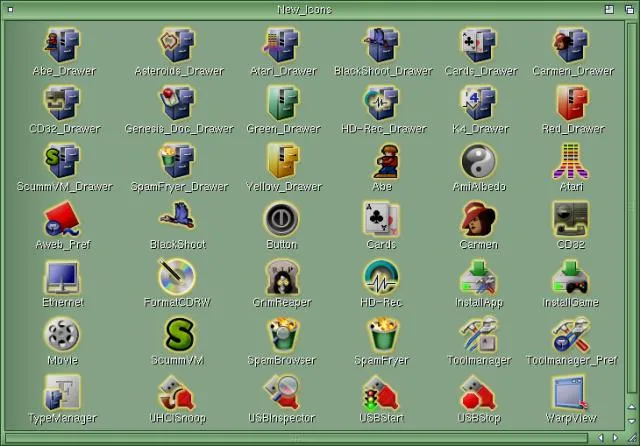Image resolution: width=640 pixels, height=446 pixels.
Task: Open the FormatCDRW disc icon
Action: tap(176, 276)
